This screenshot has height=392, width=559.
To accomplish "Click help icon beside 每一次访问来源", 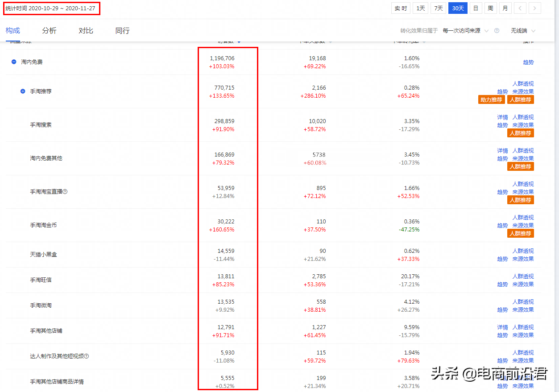I will pos(497,31).
